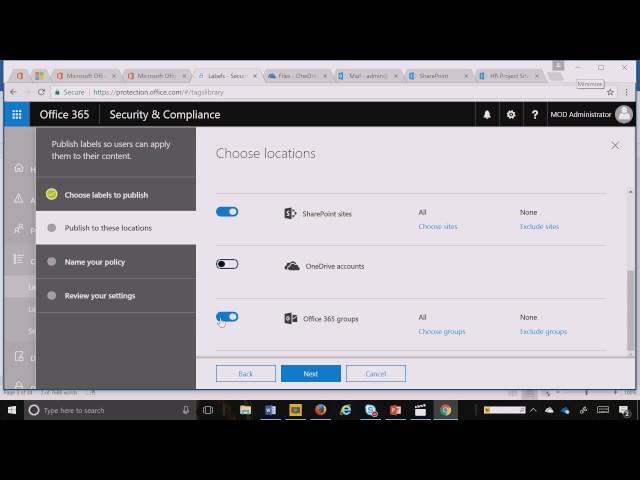The image size is (640, 480).
Task: Open Internet Explorer from the taskbar
Action: click(345, 410)
